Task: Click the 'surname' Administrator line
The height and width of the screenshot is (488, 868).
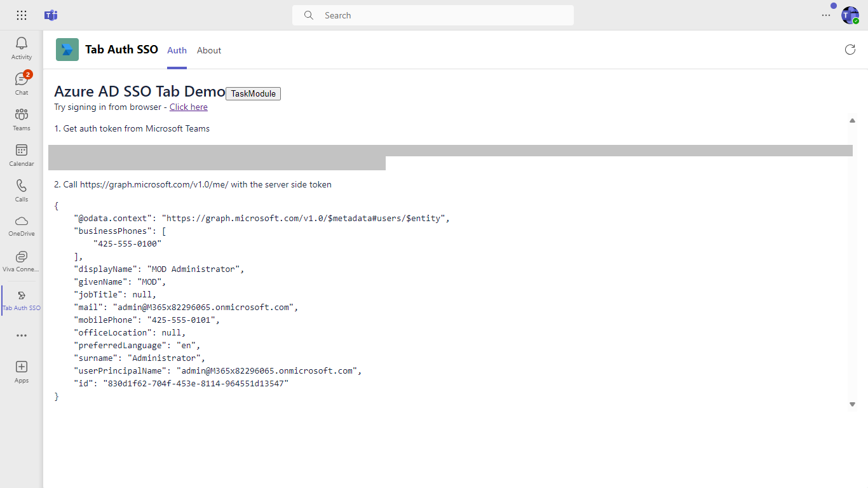Action: pos(139,358)
